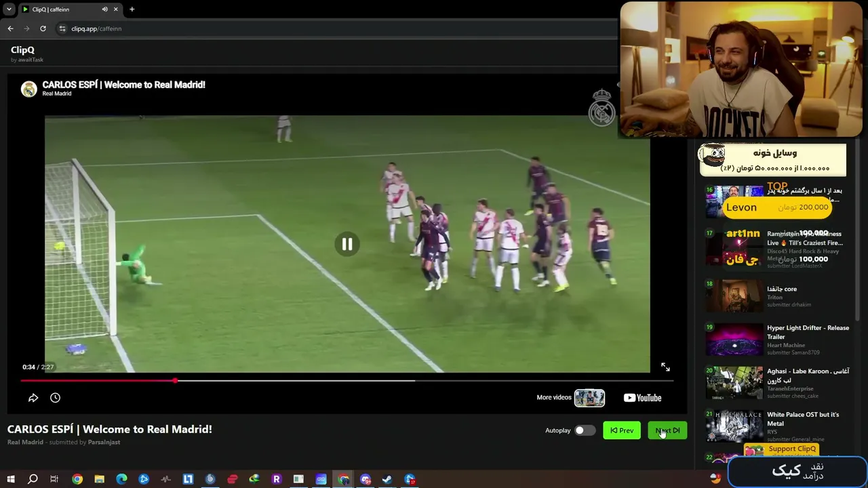Click the Watch Later clock icon
Image resolution: width=868 pixels, height=488 pixels.
55,398
